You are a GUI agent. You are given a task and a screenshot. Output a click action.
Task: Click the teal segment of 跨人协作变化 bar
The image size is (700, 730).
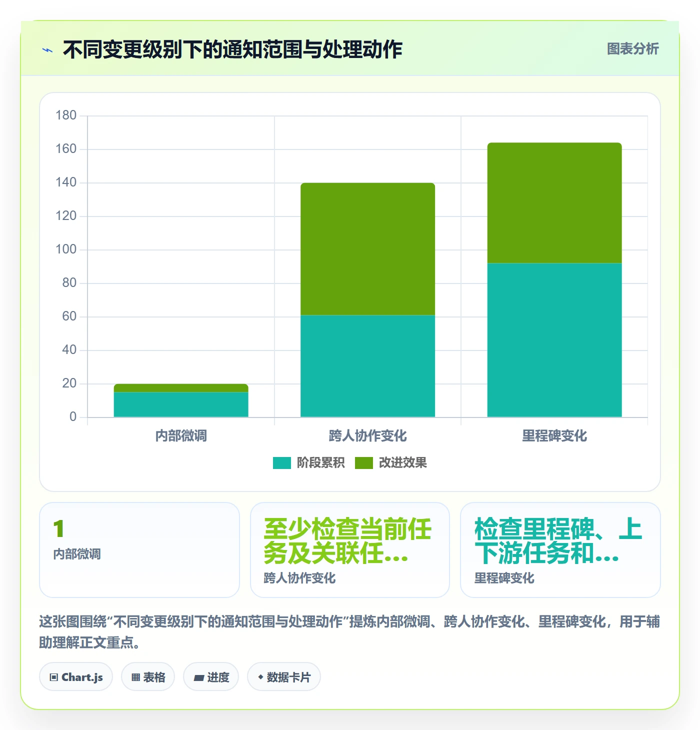367,366
